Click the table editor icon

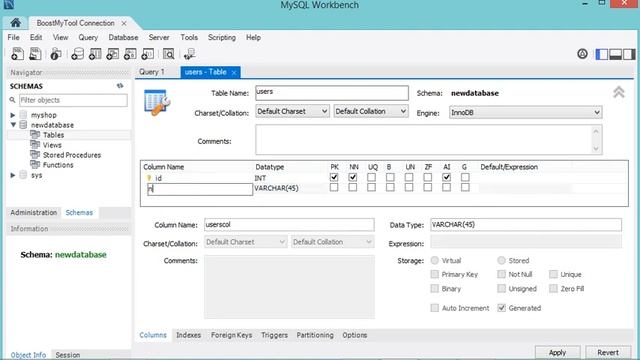click(157, 102)
